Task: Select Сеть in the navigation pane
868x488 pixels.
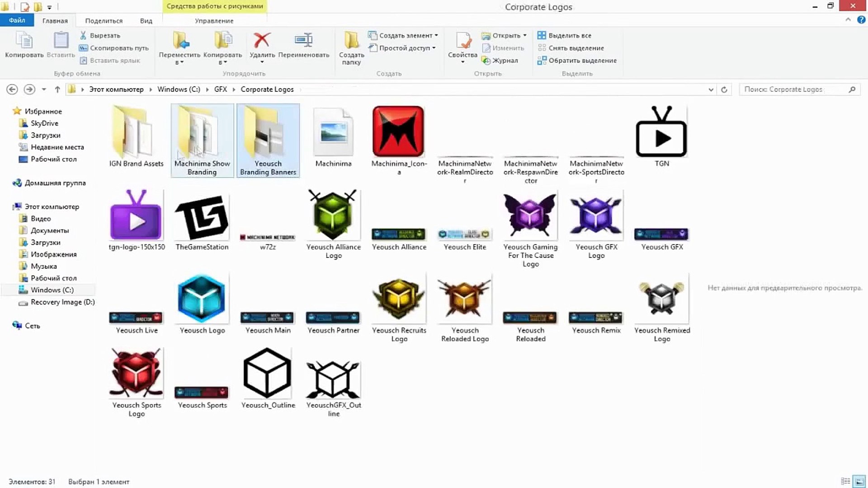Action: pyautogui.click(x=32, y=326)
